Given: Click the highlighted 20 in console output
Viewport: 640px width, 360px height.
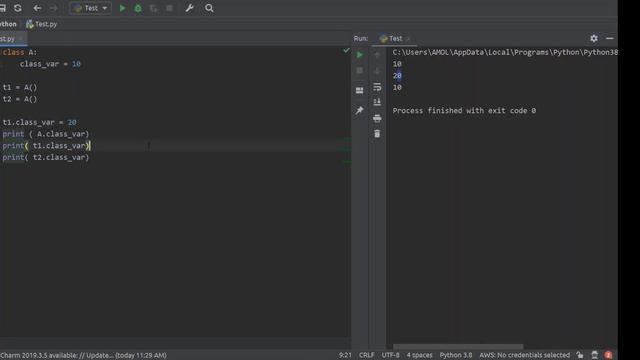Looking at the screenshot, I should click(x=397, y=76).
